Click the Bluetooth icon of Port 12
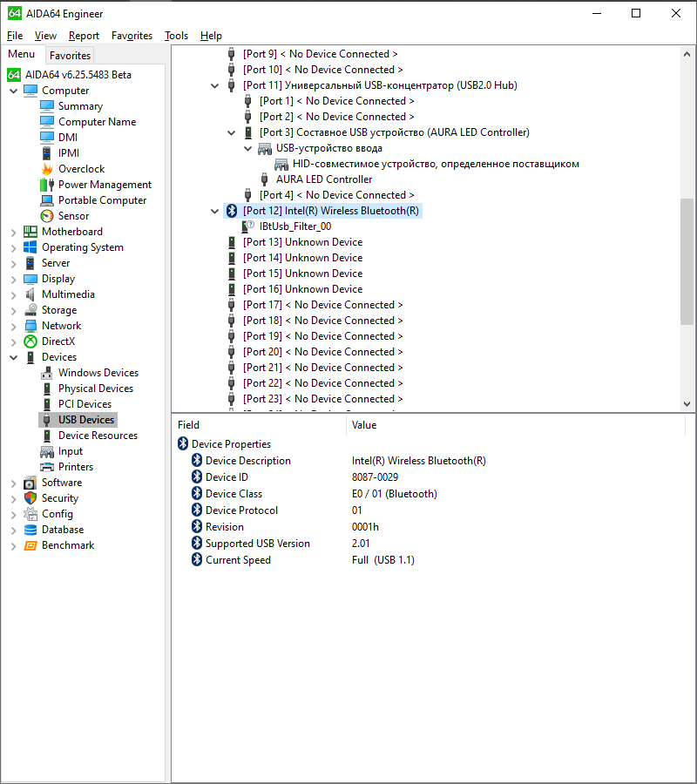697x784 pixels. [232, 211]
